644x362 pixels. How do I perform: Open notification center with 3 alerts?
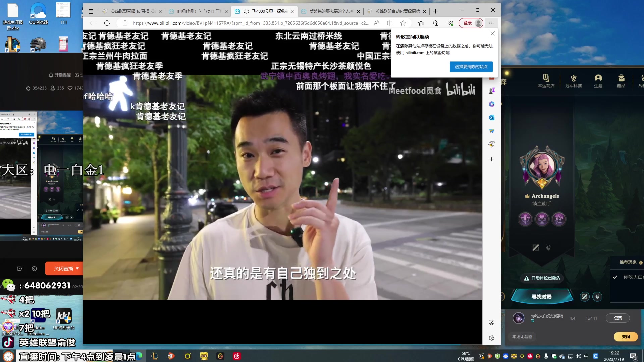(634, 357)
